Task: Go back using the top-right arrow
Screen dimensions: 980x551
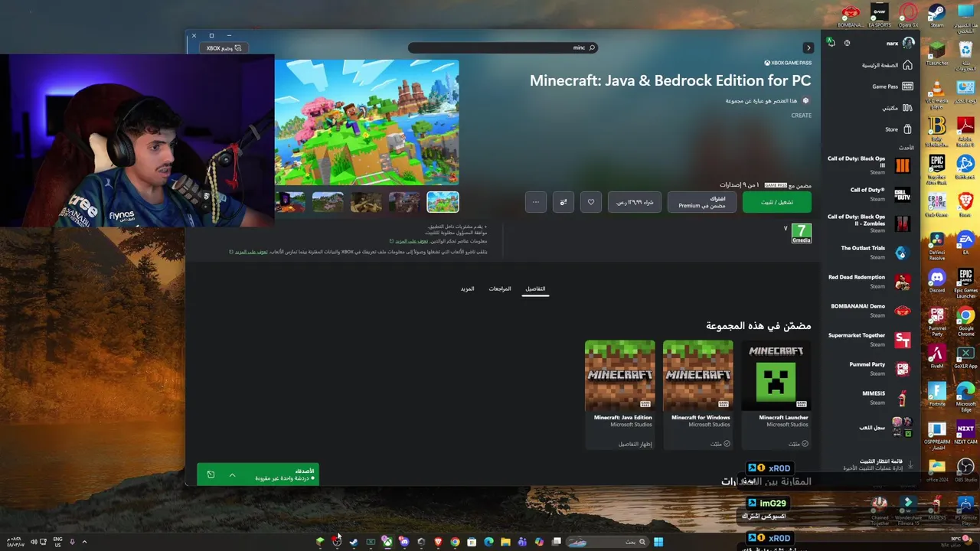Action: 808,47
